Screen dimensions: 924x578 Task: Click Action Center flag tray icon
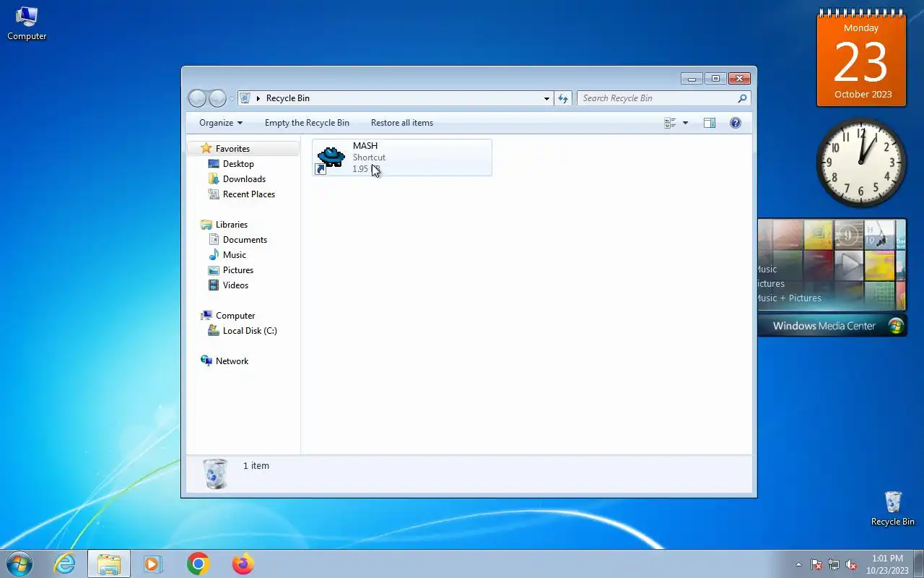(816, 564)
